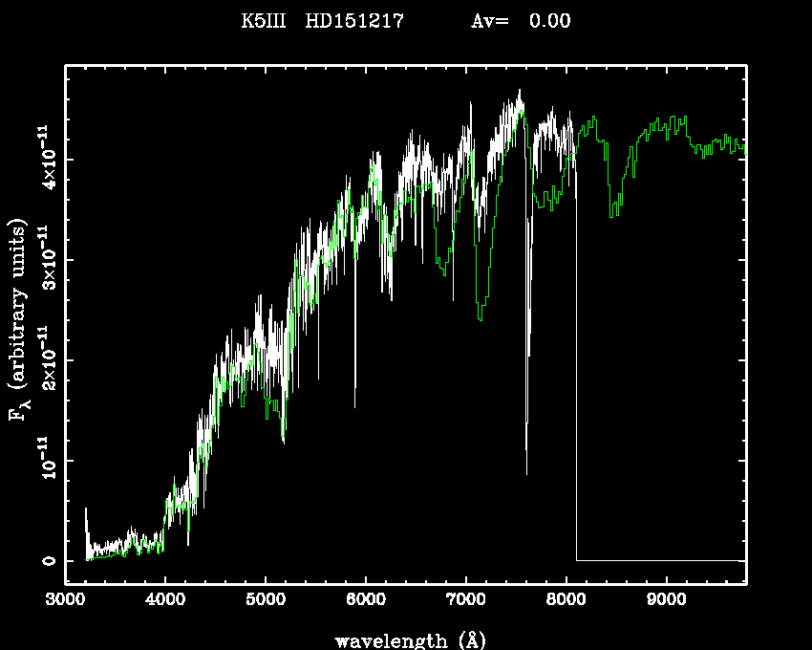This screenshot has width=812, height=650.
Task: Click the 7000 x-axis tick label
Action: pos(465,600)
